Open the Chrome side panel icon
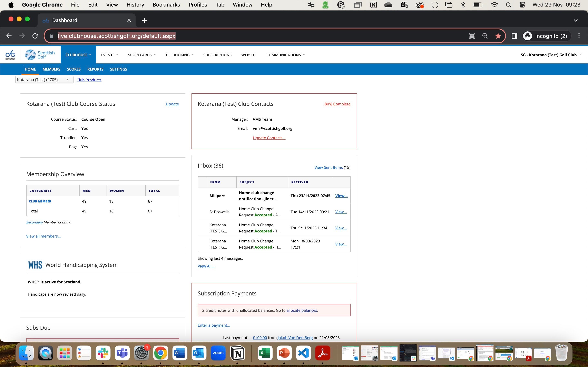This screenshot has width=588, height=367. [514, 36]
